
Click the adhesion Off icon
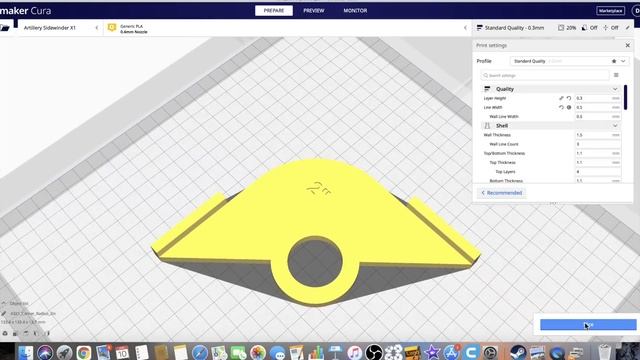(606, 27)
